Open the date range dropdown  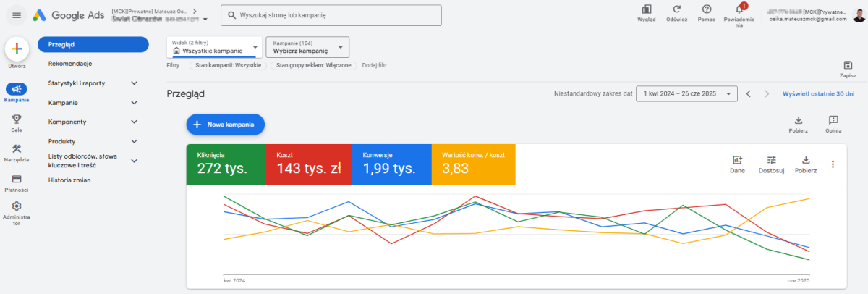tap(686, 93)
